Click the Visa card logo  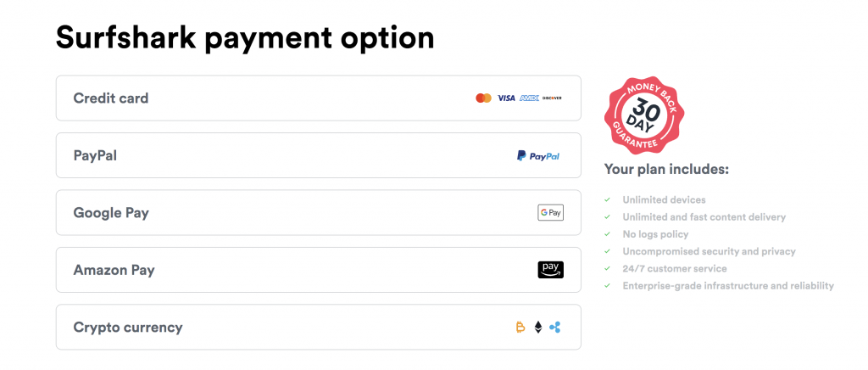point(506,98)
